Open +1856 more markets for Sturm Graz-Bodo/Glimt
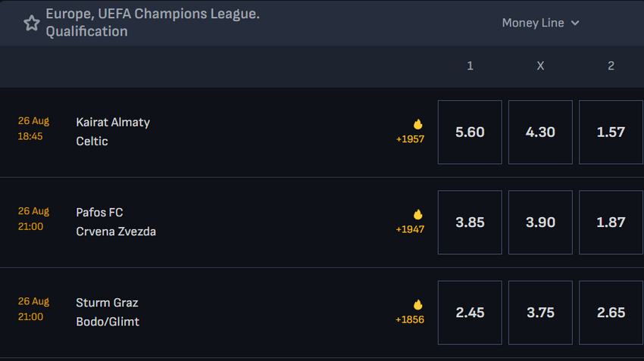Viewport: 644px width, 361px height. click(x=409, y=319)
